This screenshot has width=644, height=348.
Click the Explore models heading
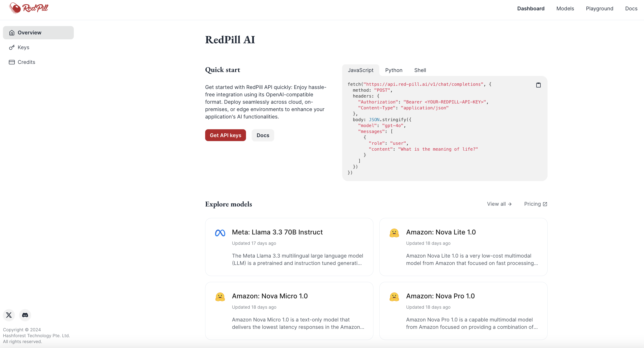click(x=229, y=204)
